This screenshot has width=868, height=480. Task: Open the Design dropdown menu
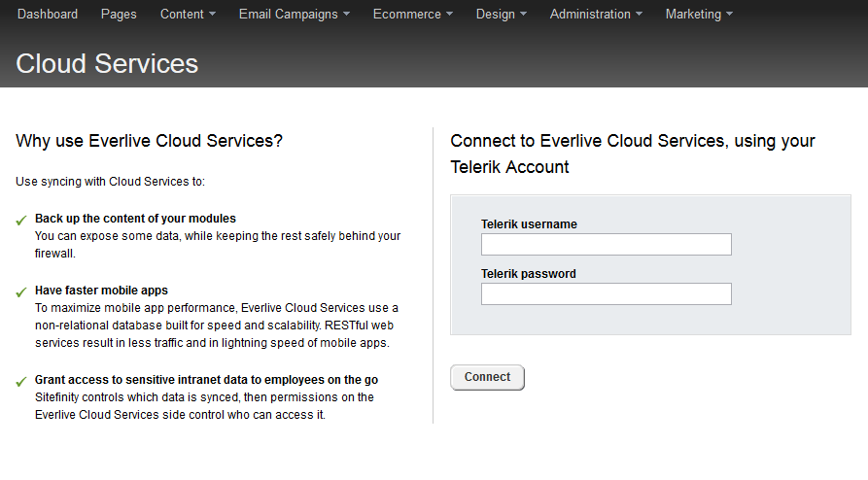click(501, 14)
